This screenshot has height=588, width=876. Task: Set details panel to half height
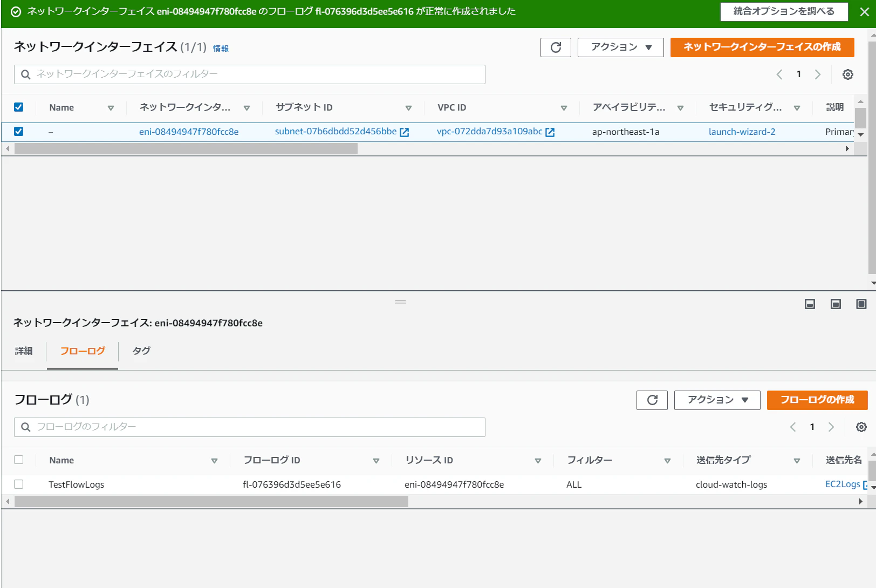coord(836,304)
